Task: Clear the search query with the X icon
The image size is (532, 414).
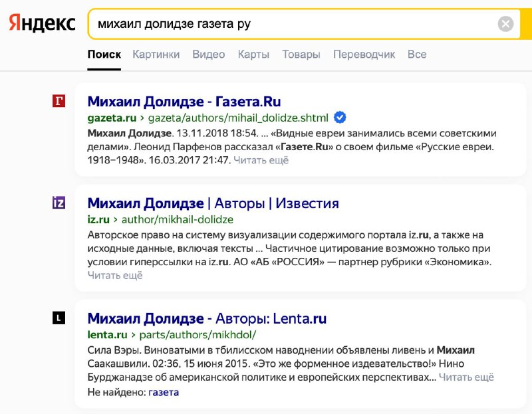Action: tap(505, 24)
